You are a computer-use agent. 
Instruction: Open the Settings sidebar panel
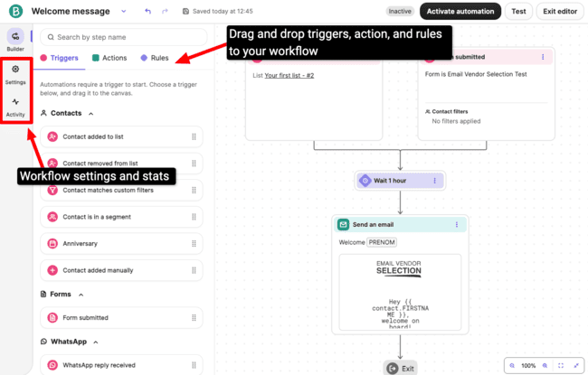15,74
